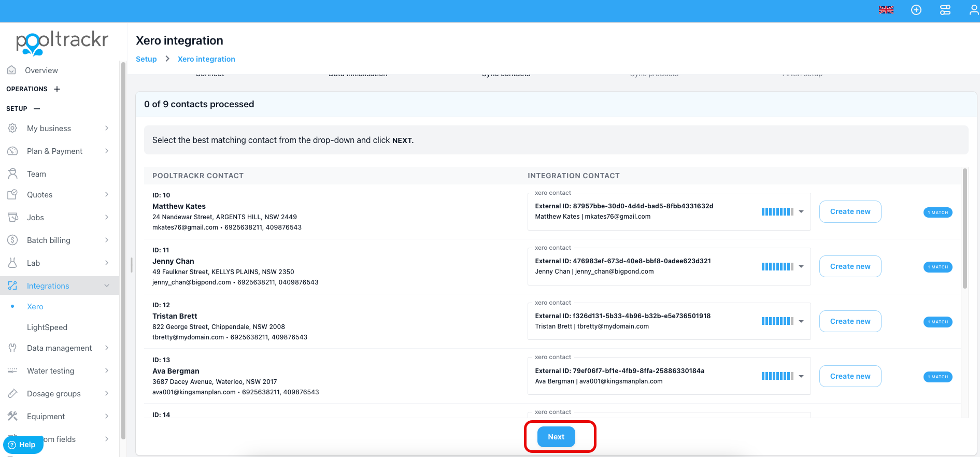
Task: Click text 'mkates76@gmail.com • 6925638211, 409876543'
Action: point(227,227)
